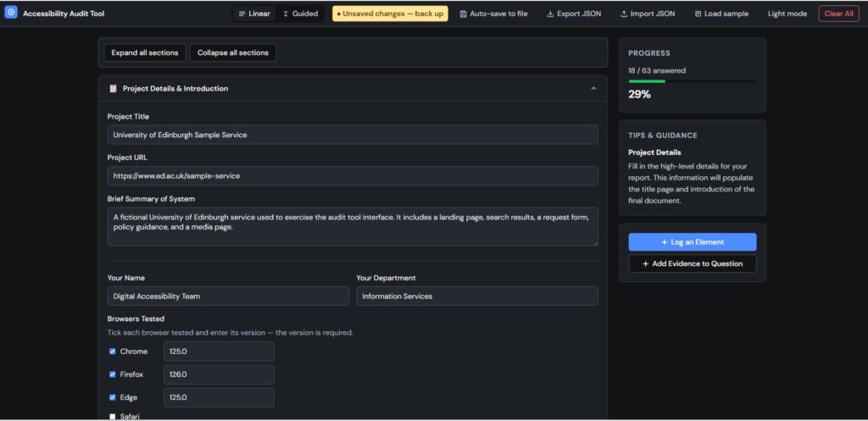Click the Unsaved changes back up badge

click(390, 14)
